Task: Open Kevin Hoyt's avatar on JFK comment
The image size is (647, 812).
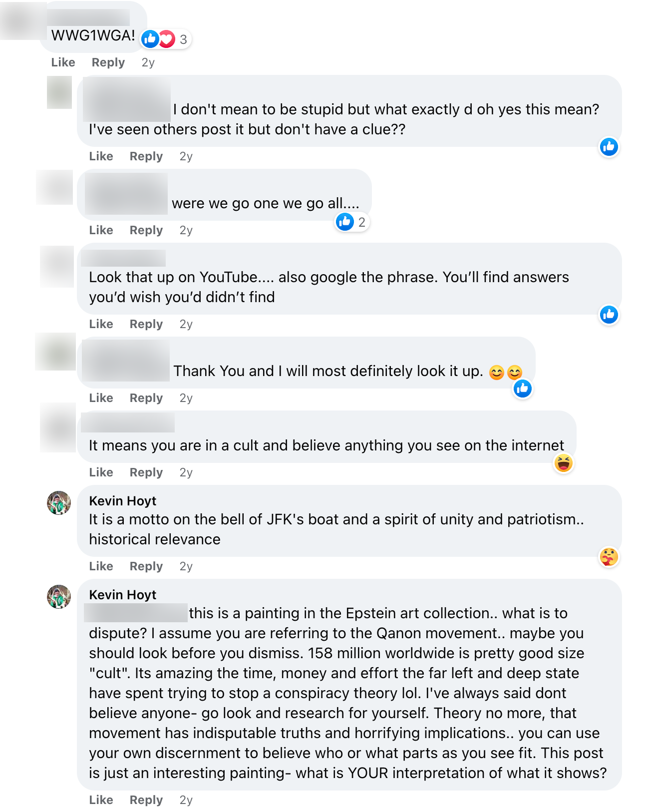Action: pos(59,503)
